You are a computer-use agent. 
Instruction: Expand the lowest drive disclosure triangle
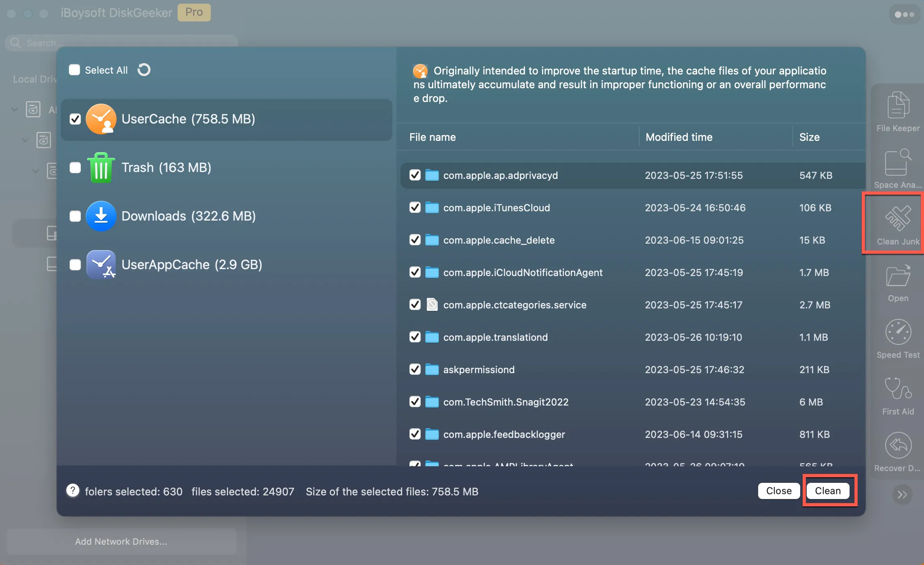coord(35,171)
